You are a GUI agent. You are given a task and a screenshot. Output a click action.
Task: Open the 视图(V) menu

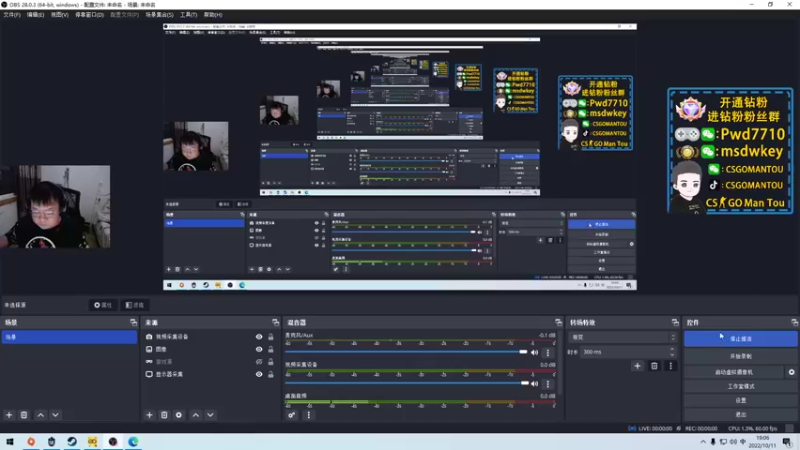click(59, 15)
